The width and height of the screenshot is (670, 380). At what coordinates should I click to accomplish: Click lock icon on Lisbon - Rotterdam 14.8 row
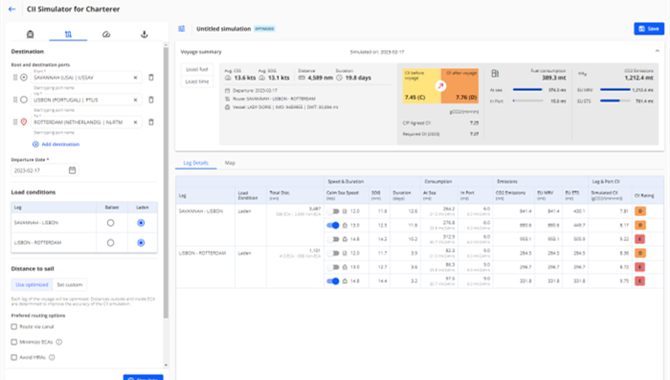coord(345,281)
